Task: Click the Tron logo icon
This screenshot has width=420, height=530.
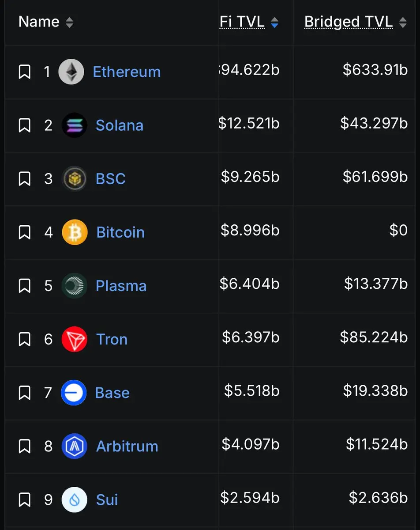Action: coord(75,339)
